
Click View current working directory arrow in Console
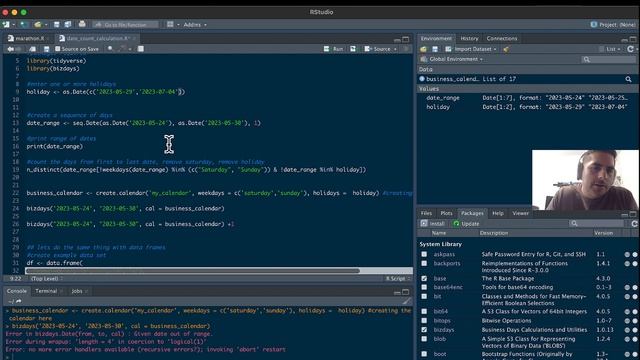click(x=18, y=301)
